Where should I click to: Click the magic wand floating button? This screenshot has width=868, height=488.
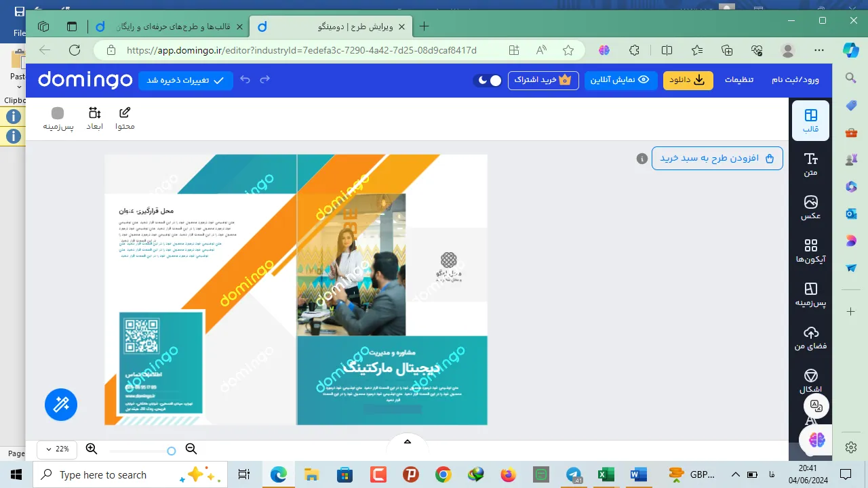coord(61,405)
